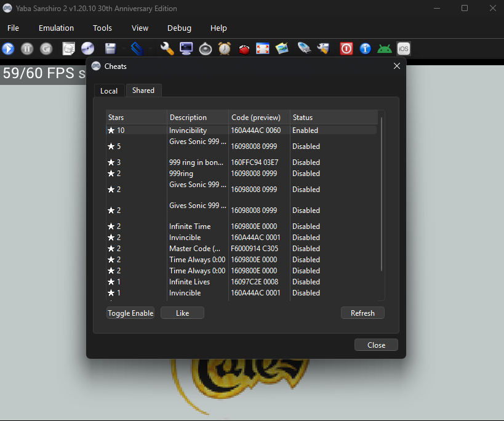Click the grey Reset emulation icon

tap(46, 49)
